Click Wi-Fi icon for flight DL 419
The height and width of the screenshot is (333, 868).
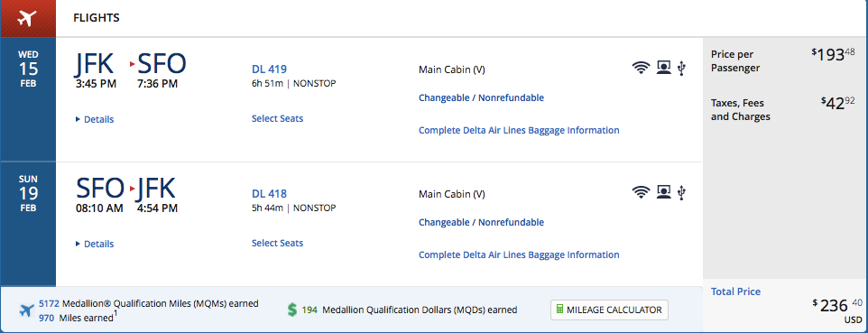pyautogui.click(x=641, y=68)
